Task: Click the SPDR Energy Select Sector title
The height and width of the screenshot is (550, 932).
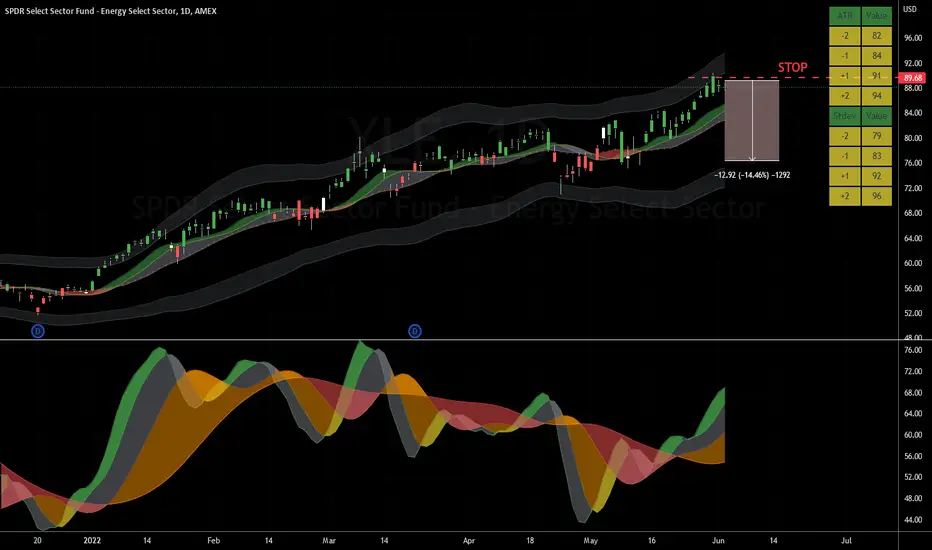Action: pyautogui.click(x=111, y=11)
